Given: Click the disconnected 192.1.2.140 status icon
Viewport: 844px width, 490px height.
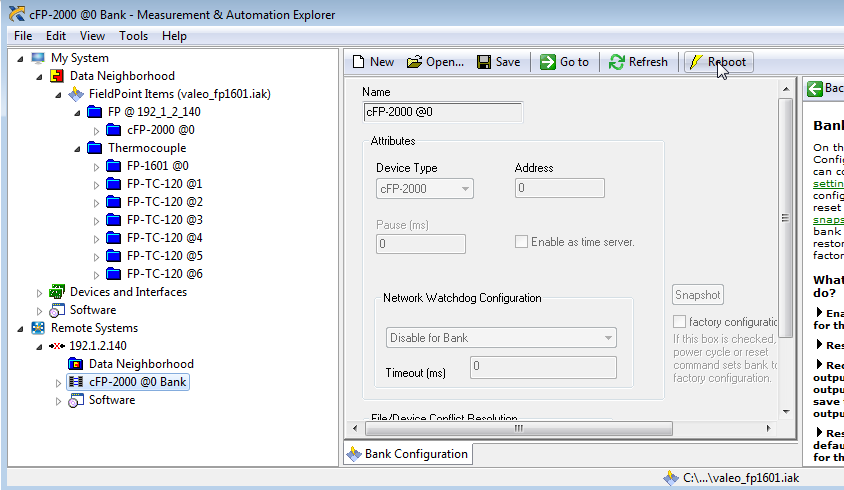Looking at the screenshot, I should [57, 346].
